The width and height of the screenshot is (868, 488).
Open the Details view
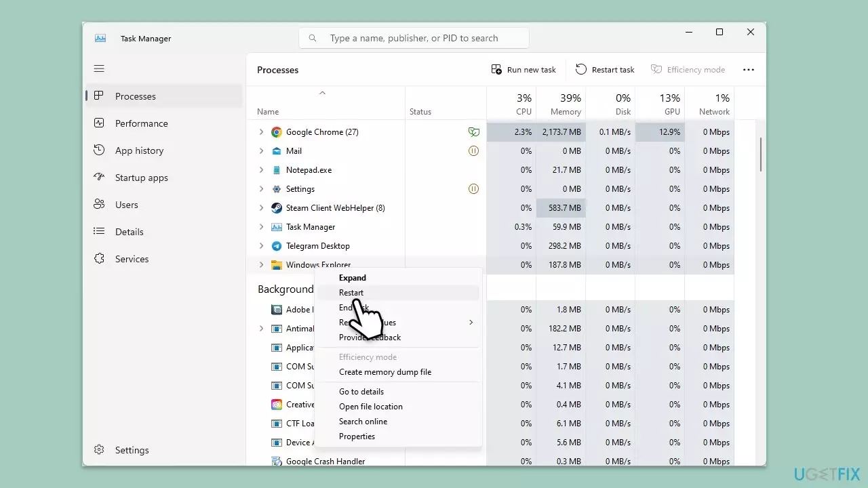coord(130,231)
